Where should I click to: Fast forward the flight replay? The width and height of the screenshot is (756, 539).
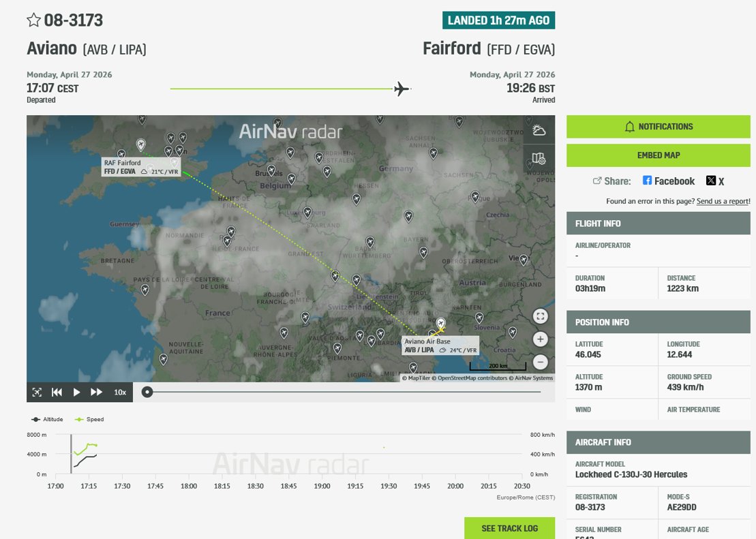(96, 392)
